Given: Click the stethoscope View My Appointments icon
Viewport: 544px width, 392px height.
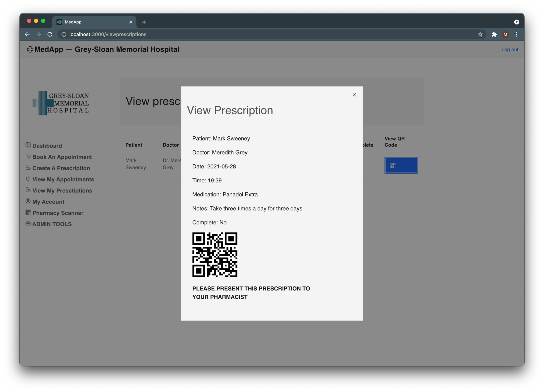Looking at the screenshot, I should [x=28, y=179].
